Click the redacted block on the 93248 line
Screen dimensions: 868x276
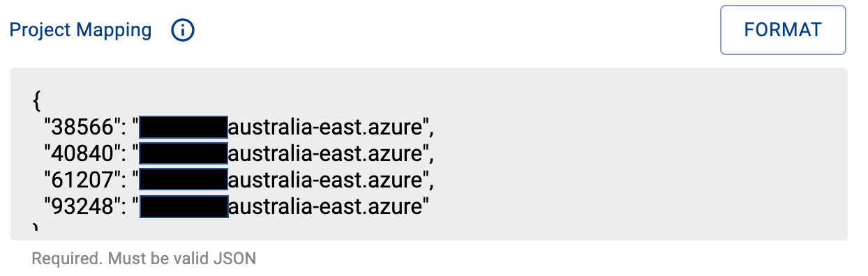[x=184, y=206]
